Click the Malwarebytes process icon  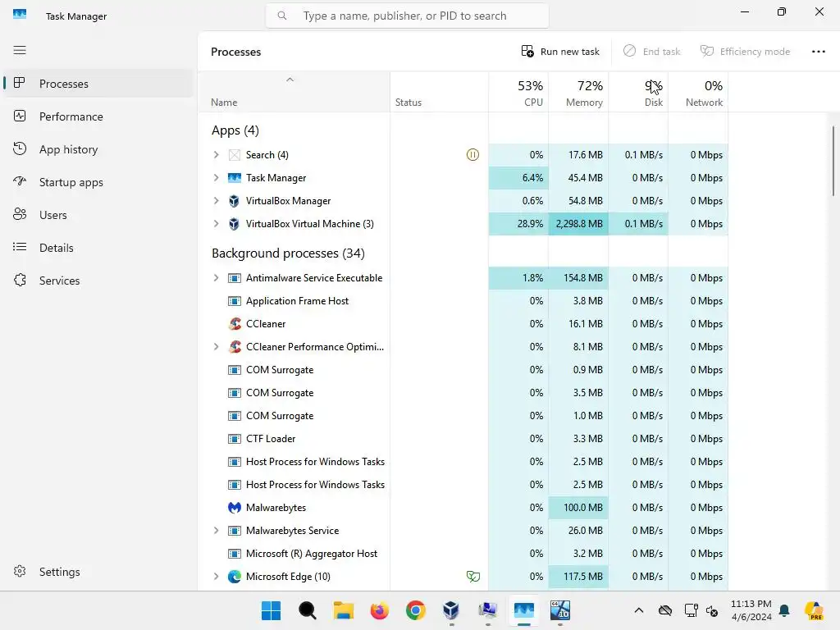tap(234, 507)
